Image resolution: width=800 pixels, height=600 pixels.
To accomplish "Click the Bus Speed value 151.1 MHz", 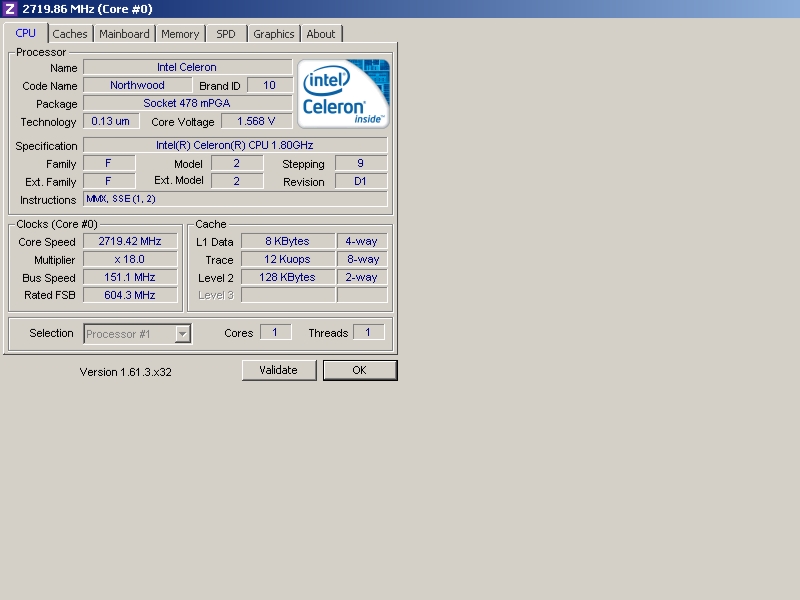I will pyautogui.click(x=130, y=277).
